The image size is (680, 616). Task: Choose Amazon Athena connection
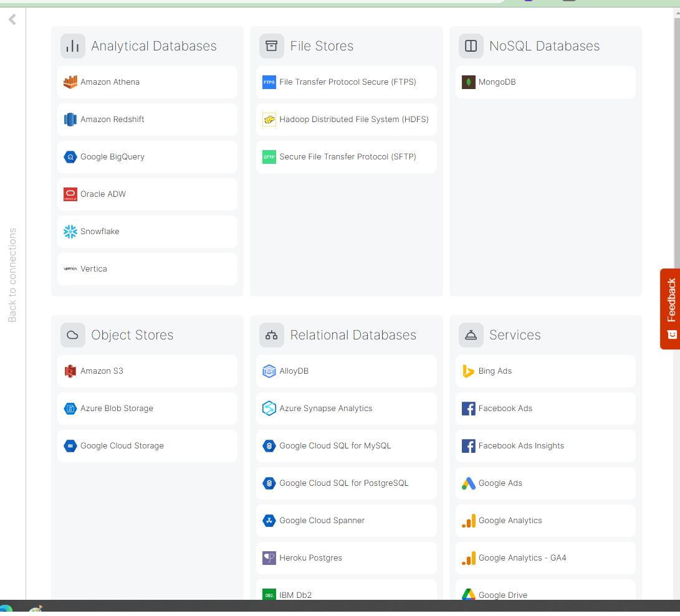148,82
